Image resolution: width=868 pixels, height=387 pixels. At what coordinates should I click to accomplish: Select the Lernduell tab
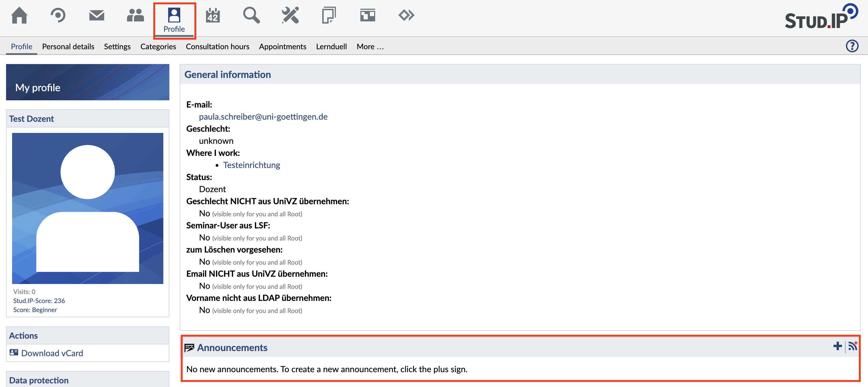coord(331,47)
